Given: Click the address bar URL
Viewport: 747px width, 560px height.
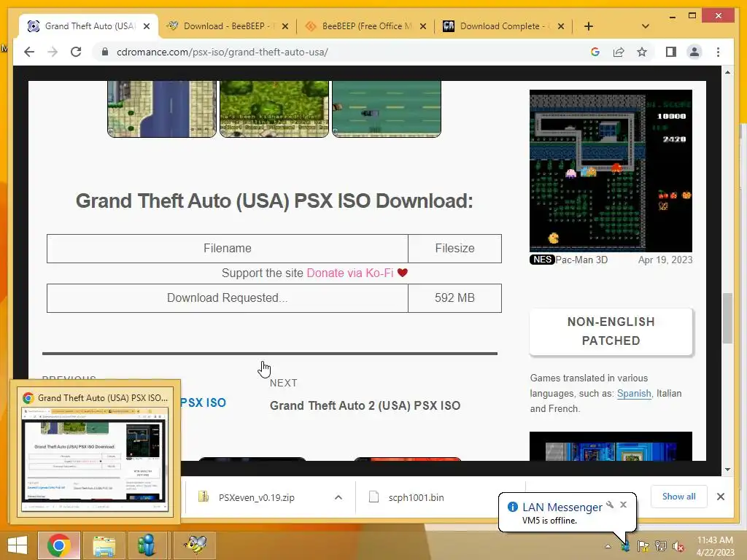Looking at the screenshot, I should click(222, 52).
